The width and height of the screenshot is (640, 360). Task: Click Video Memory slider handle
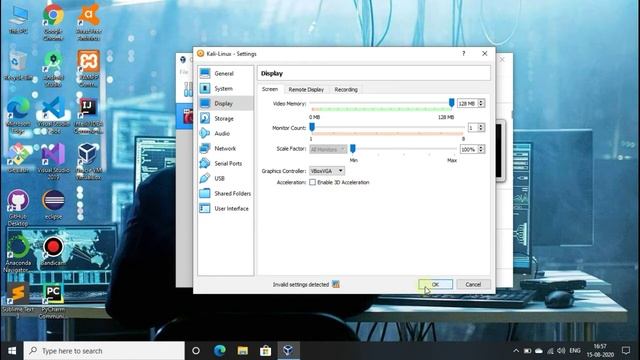click(451, 103)
